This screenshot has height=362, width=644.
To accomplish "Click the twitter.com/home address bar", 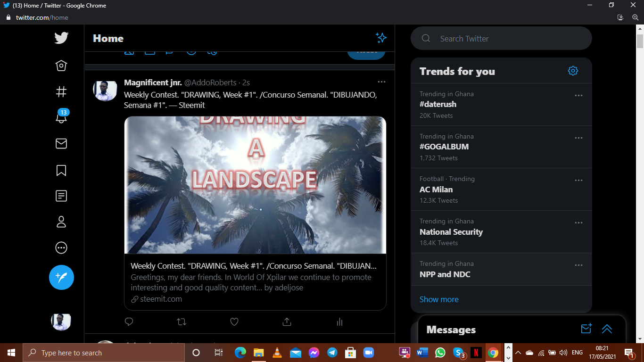I will (x=42, y=17).
